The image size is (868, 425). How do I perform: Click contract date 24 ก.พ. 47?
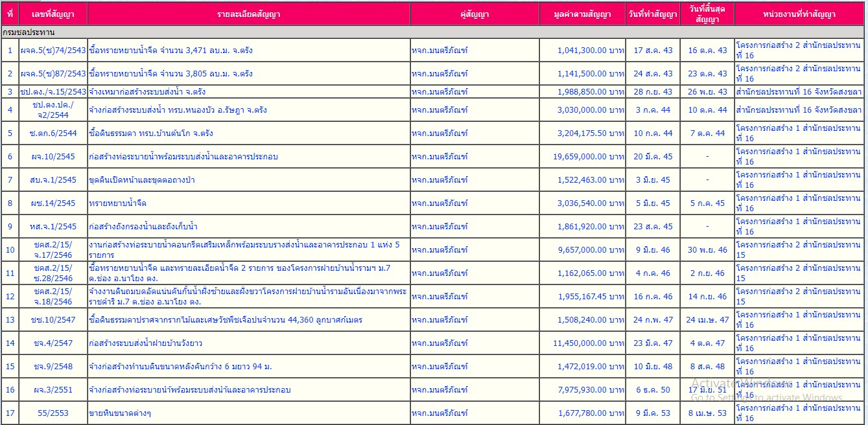tap(653, 320)
